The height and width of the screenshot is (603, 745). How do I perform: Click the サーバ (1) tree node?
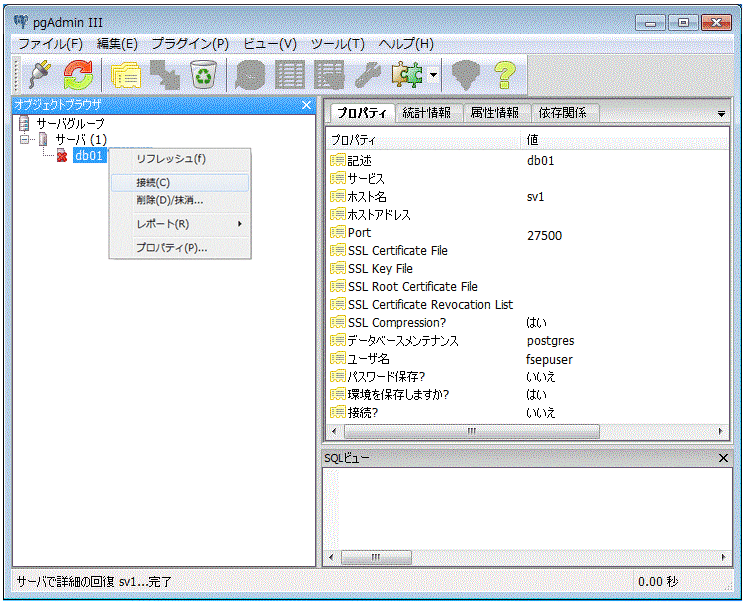click(81, 139)
